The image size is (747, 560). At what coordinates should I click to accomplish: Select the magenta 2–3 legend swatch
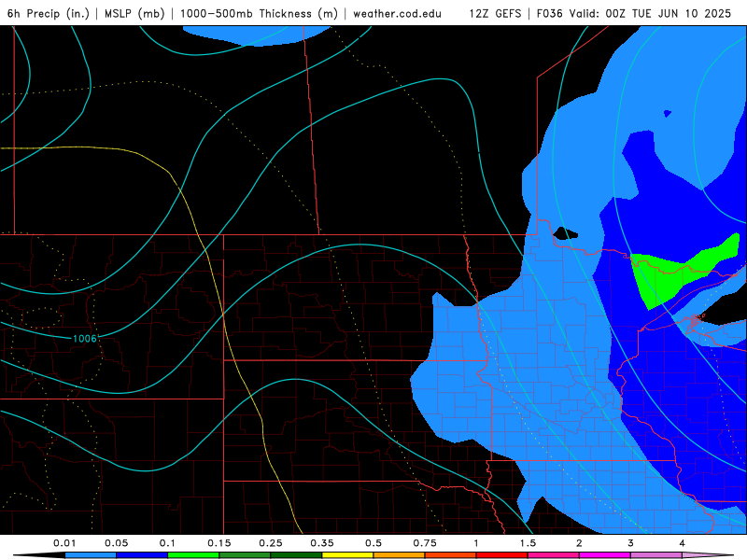pyautogui.click(x=604, y=555)
